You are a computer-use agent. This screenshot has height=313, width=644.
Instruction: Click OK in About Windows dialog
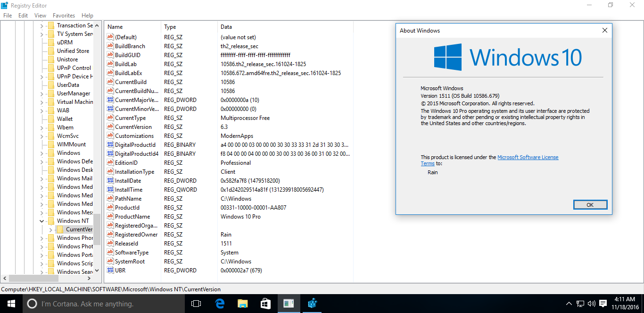coord(590,205)
